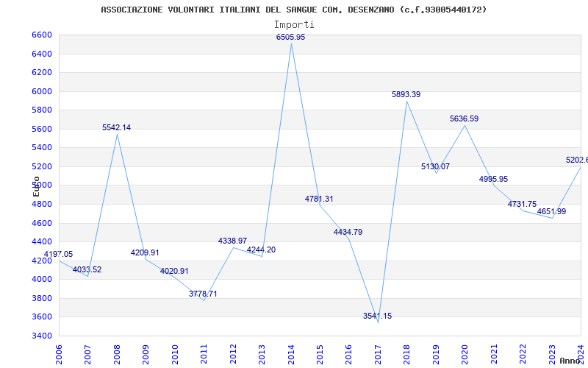Select data label 4434.79
The height and width of the screenshot is (368, 588).
click(x=348, y=232)
